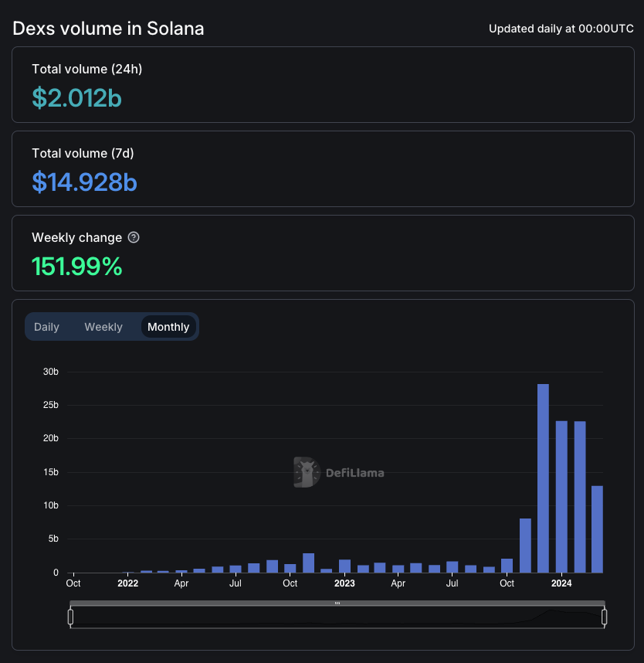The image size is (644, 663).
Task: Click the 5b y-axis label
Action: click(x=53, y=539)
